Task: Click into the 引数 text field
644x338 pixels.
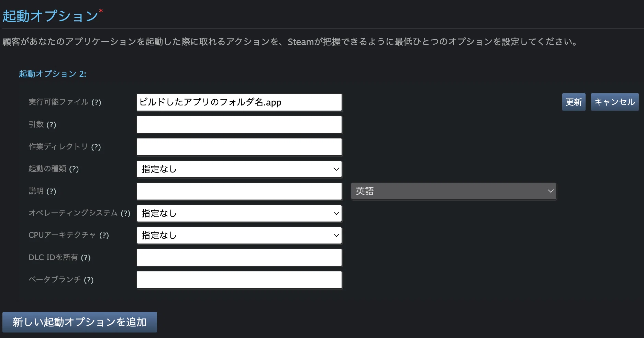Action: (239, 124)
